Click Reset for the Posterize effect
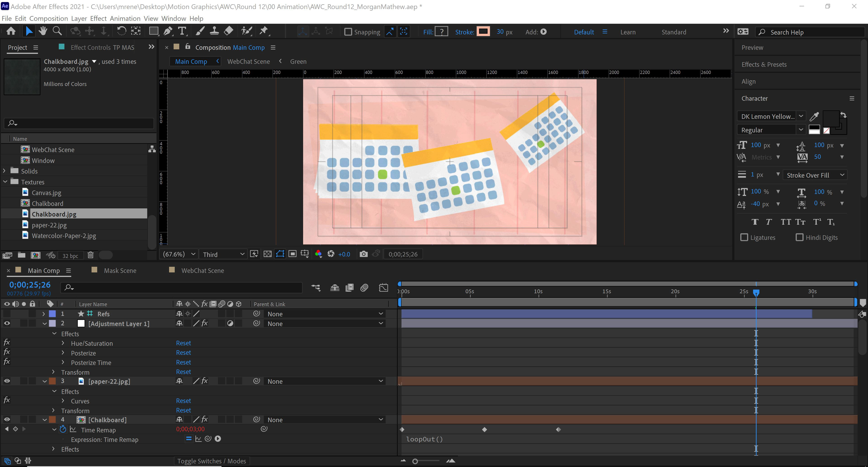The width and height of the screenshot is (868, 467). pyautogui.click(x=183, y=353)
